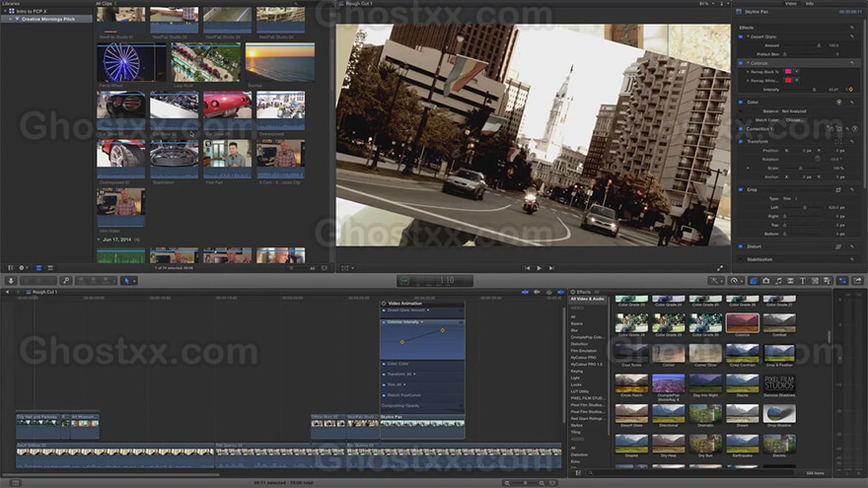The image size is (868, 488).
Task: Select the Blur effects category
Action: pos(574,330)
